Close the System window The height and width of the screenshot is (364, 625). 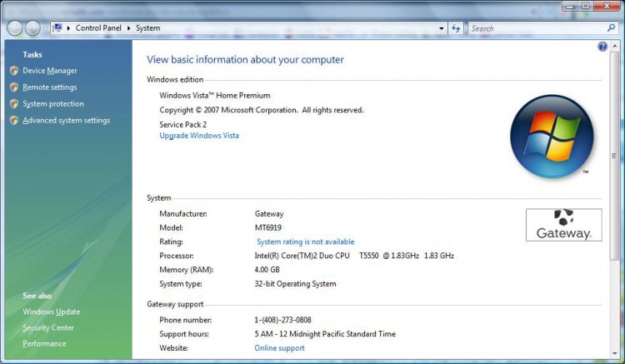click(607, 6)
